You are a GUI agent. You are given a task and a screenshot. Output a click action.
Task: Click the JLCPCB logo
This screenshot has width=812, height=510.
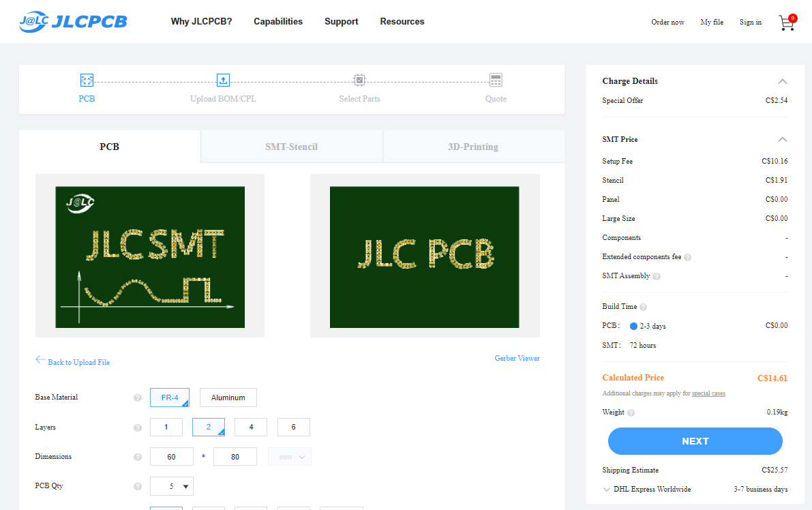click(73, 22)
